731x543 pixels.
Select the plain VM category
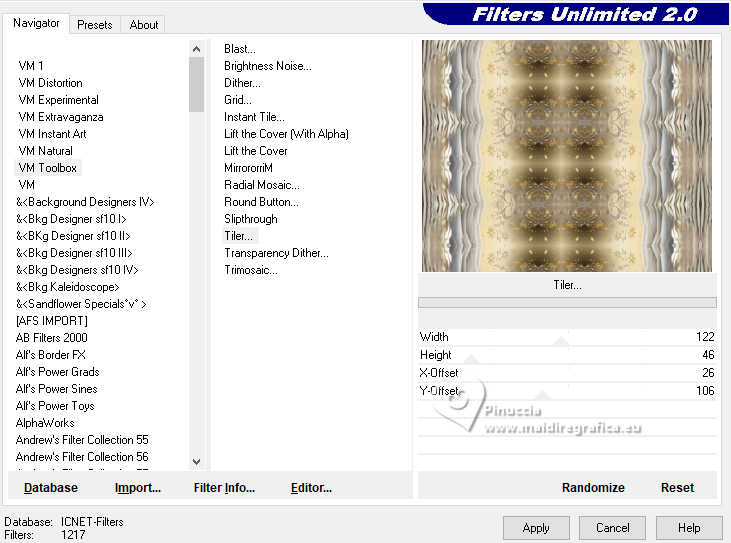[x=27, y=185]
